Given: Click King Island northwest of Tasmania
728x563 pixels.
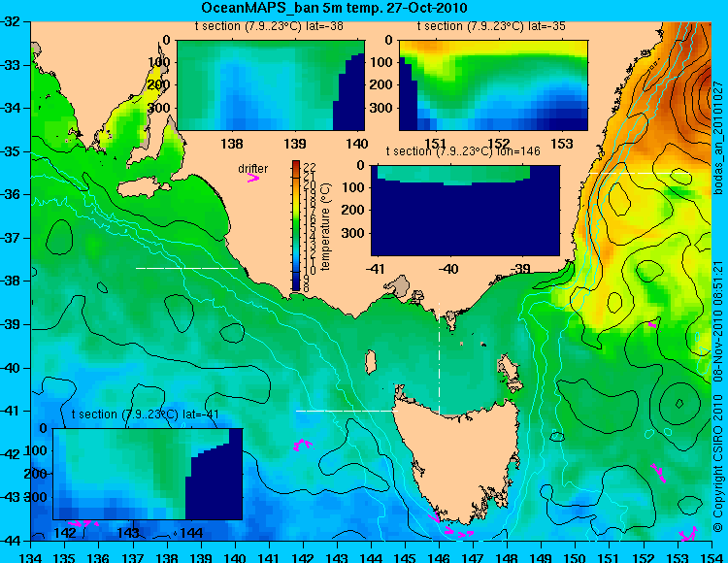Looking at the screenshot, I should pyautogui.click(x=371, y=362).
